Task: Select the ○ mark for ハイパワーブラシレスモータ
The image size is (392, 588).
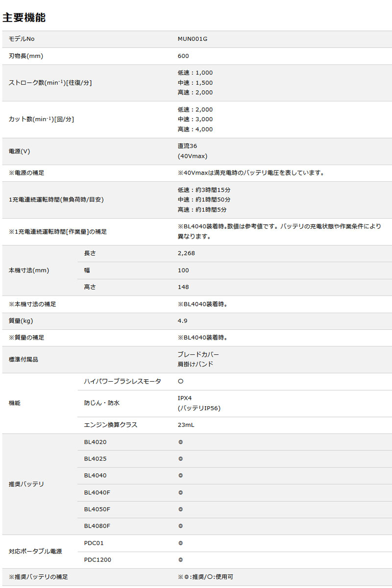Action: click(x=181, y=381)
